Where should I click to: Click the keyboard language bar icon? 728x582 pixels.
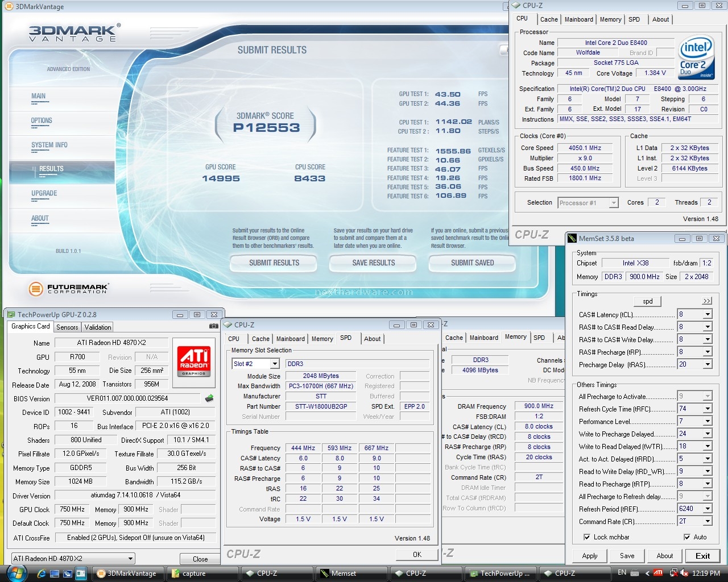(x=634, y=573)
